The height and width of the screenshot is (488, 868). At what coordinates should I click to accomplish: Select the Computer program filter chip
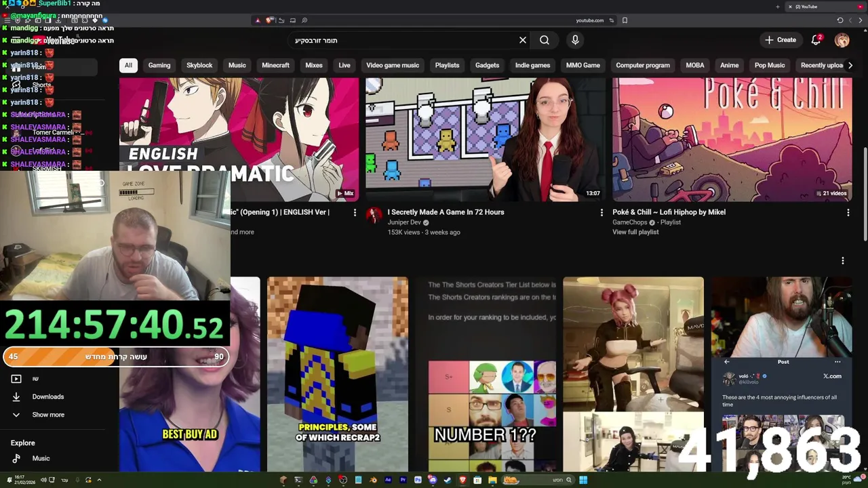[643, 65]
